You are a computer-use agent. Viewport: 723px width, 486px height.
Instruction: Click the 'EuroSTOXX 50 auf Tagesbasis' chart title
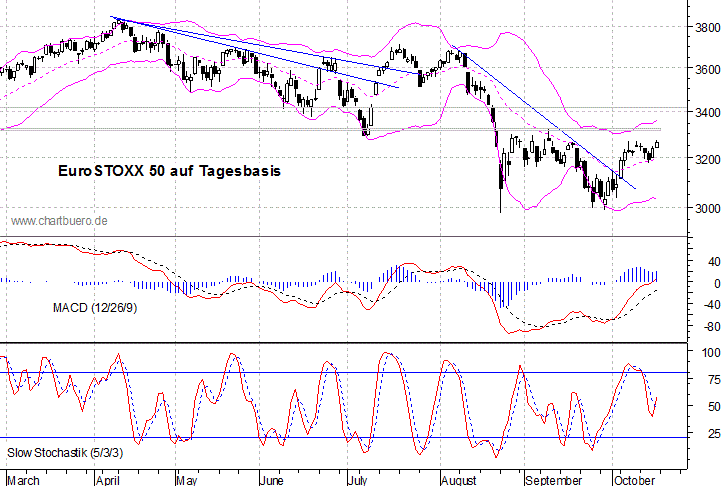[169, 171]
